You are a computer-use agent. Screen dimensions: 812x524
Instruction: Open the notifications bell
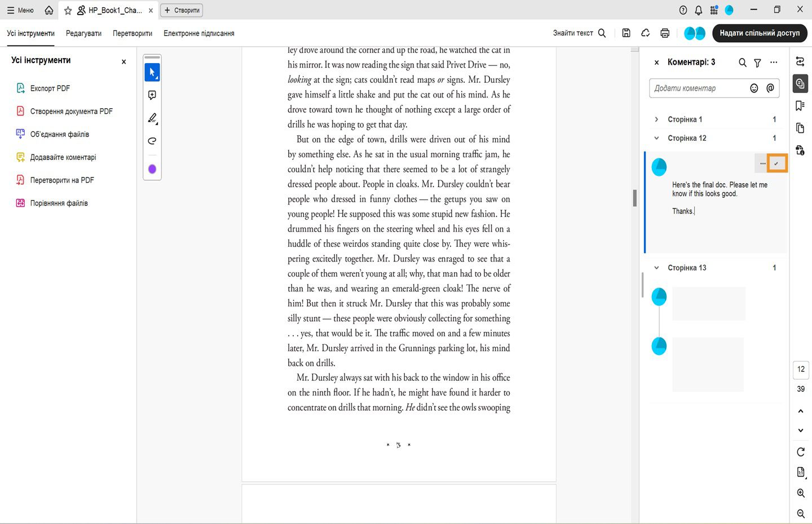[x=699, y=10]
